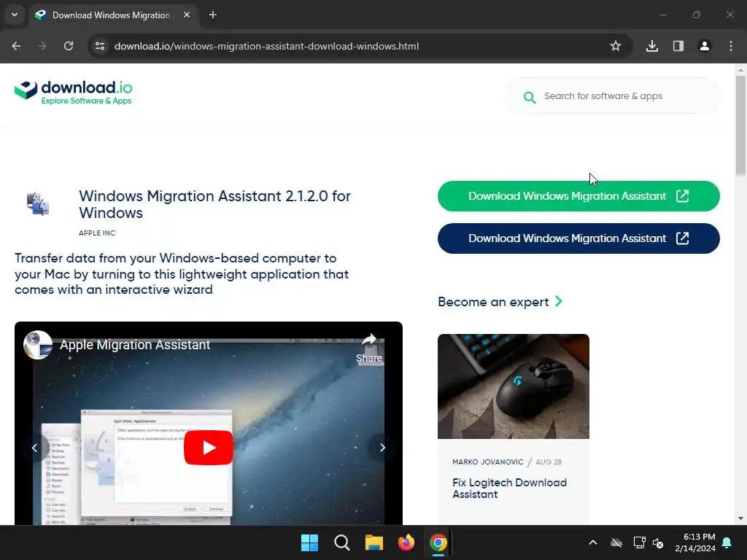Image resolution: width=747 pixels, height=560 pixels.
Task: Open Windows taskbar search
Action: (342, 542)
